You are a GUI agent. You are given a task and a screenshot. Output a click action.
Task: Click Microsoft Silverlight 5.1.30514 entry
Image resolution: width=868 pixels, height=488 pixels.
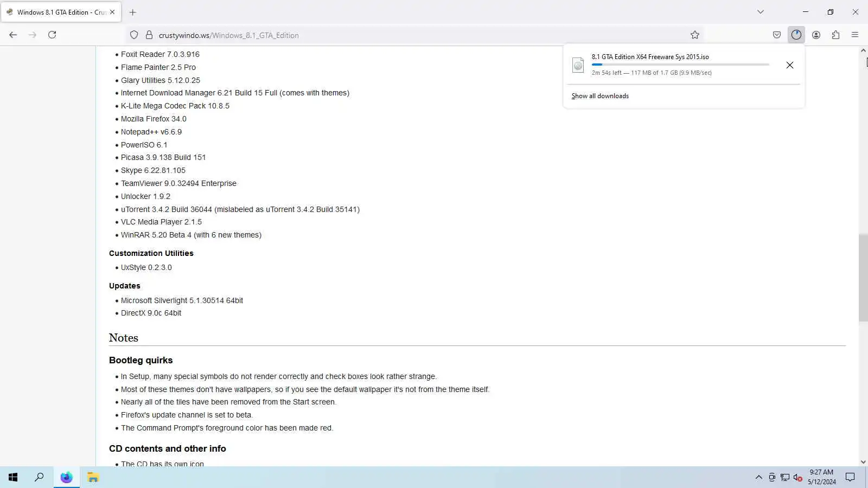tap(182, 300)
